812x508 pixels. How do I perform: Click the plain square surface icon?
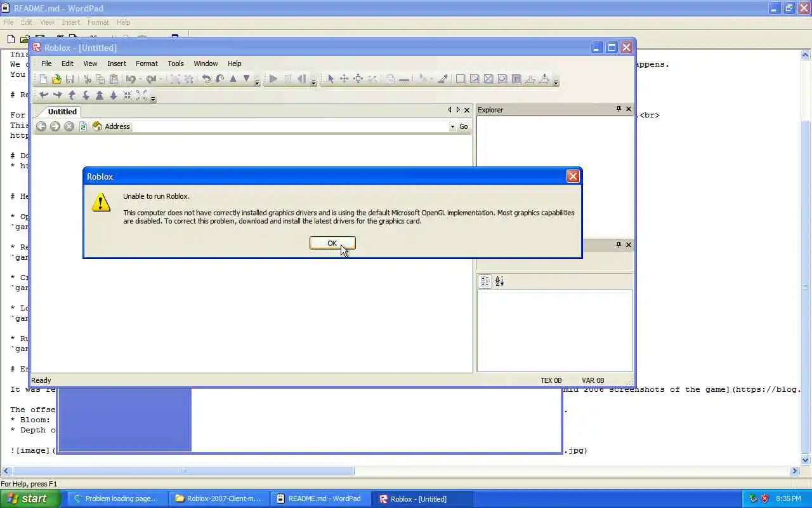[x=461, y=79]
